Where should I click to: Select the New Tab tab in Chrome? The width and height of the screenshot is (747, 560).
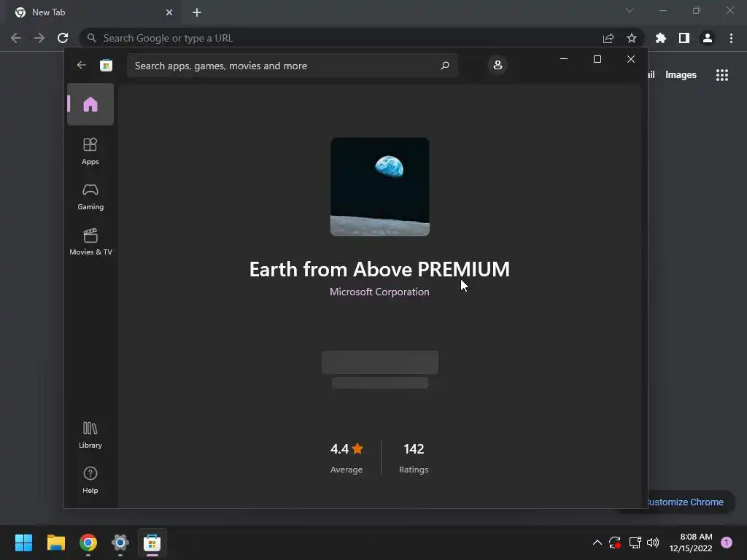pyautogui.click(x=93, y=12)
